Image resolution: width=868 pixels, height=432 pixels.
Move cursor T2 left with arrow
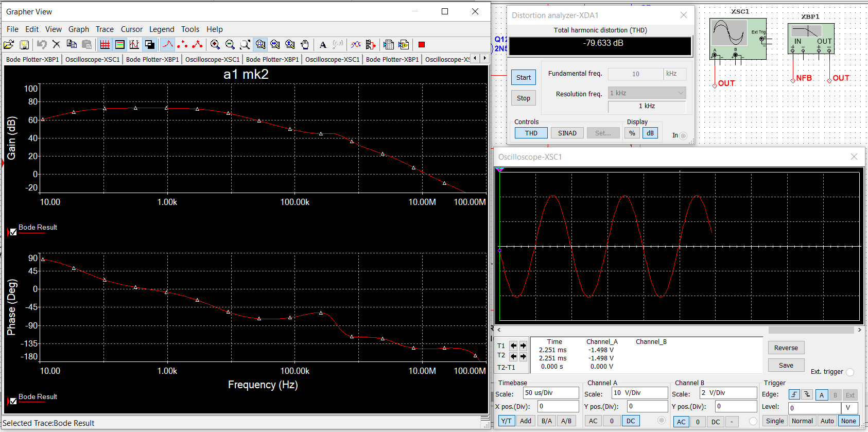(513, 356)
